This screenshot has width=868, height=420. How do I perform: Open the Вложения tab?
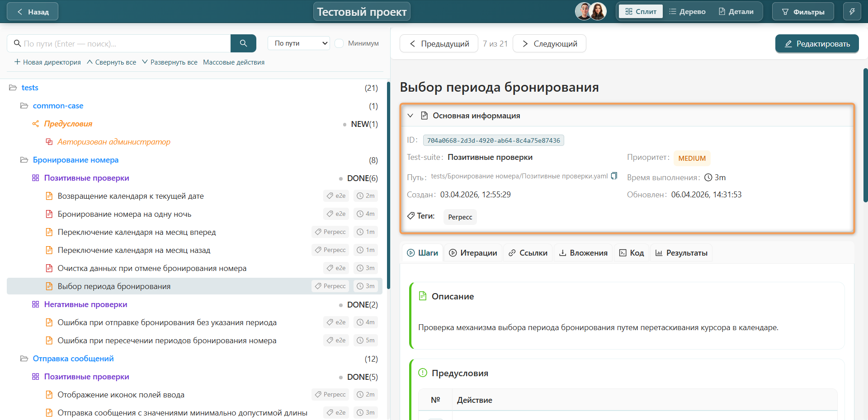pos(583,253)
